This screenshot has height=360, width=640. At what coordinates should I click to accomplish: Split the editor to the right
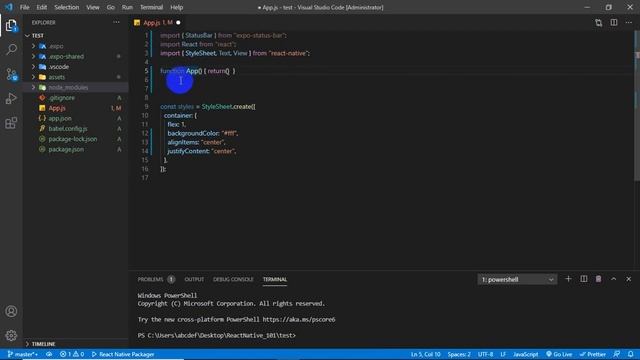(614, 23)
